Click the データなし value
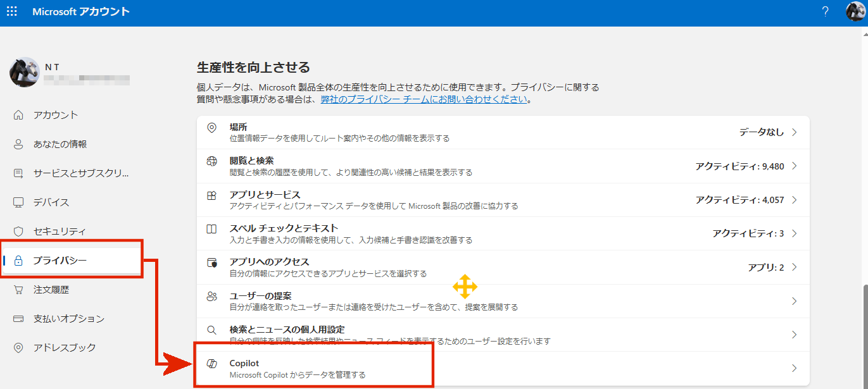 (x=762, y=132)
